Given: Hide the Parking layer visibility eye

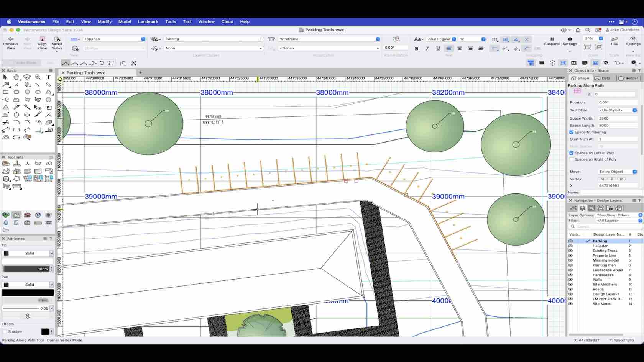Looking at the screenshot, I should click(x=570, y=241).
